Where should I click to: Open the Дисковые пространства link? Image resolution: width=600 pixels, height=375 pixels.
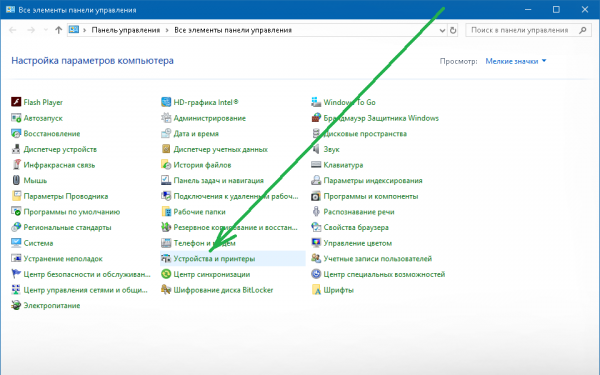365,134
